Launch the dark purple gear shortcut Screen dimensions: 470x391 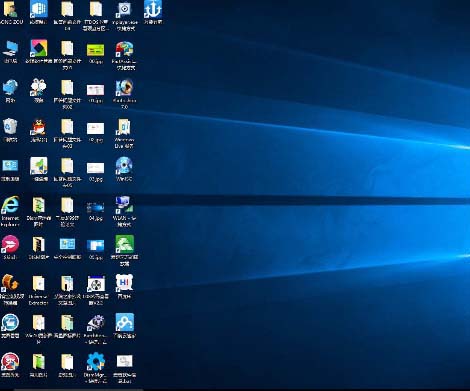click(96, 322)
